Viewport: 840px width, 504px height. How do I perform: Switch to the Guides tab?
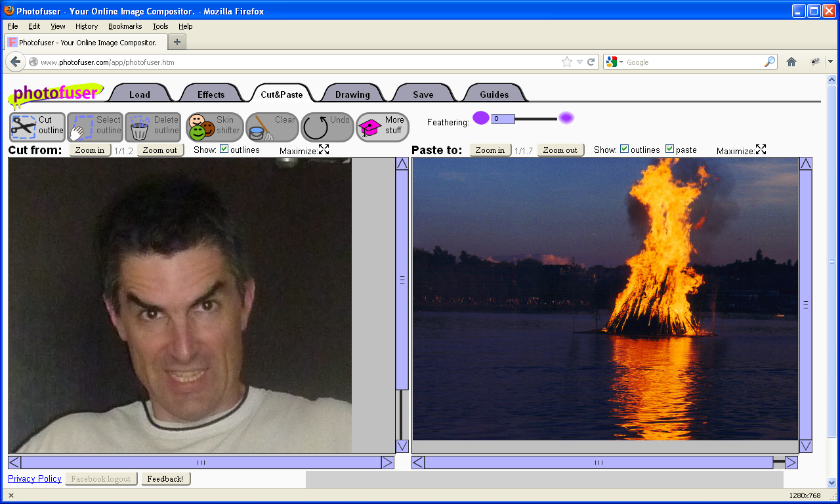494,94
